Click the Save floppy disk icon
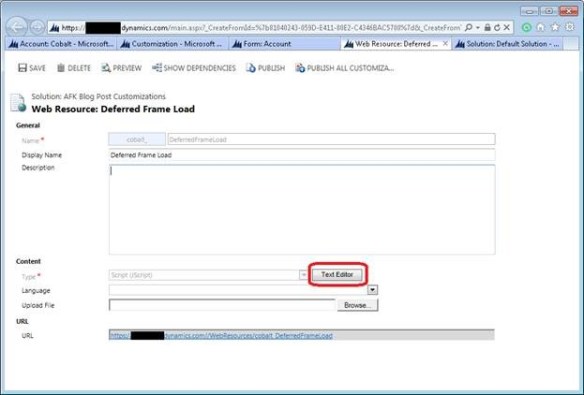584x395 pixels. [x=22, y=68]
